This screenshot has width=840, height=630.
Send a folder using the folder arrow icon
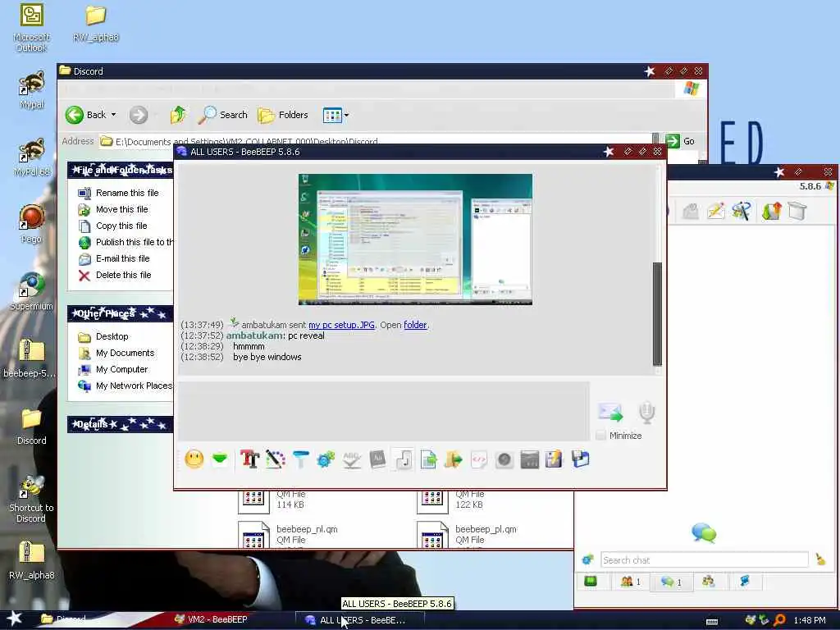pyautogui.click(x=453, y=459)
